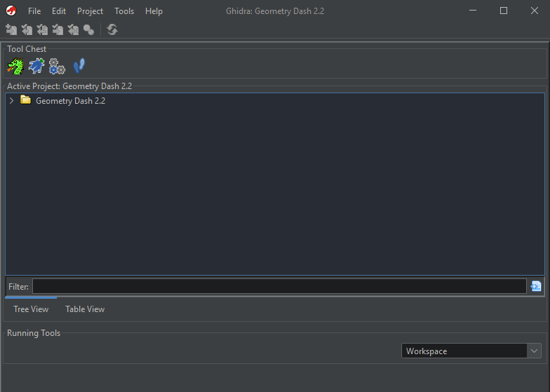Click the second version control toolbar icon
This screenshot has width=550, height=392.
pyautogui.click(x=27, y=29)
